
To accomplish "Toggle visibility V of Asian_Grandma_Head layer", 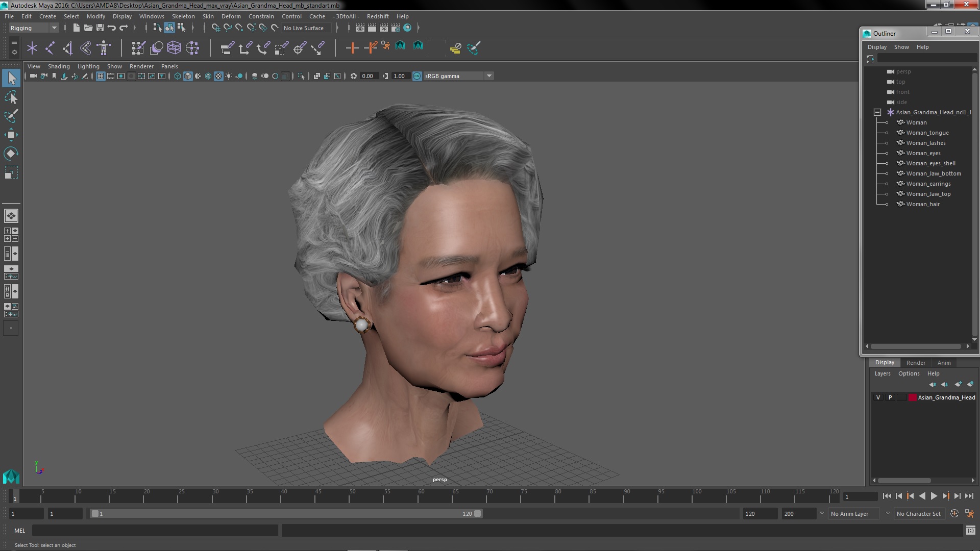I will pos(878,397).
